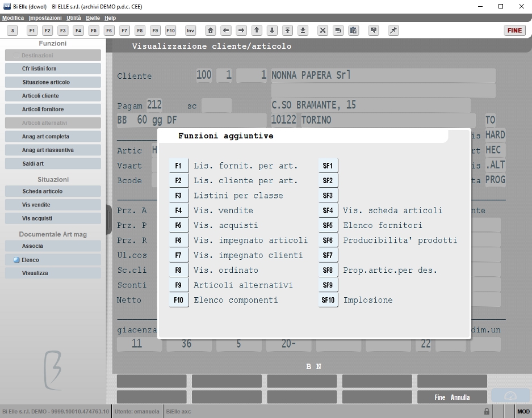The image size is (532, 418).
Task: Click the sidebar collapse handle
Action: point(109,219)
